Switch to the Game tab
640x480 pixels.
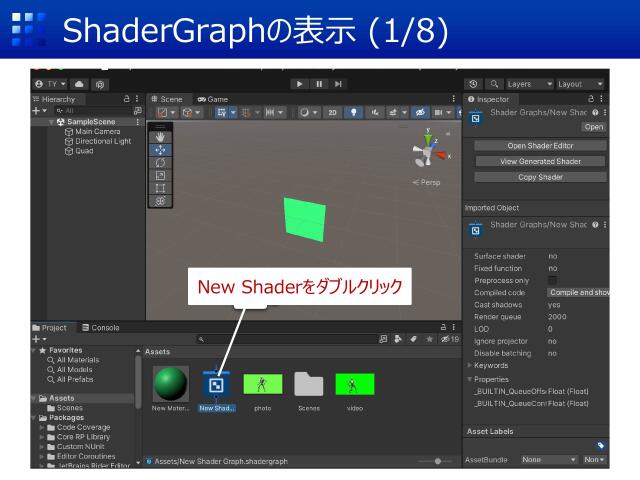tap(212, 99)
